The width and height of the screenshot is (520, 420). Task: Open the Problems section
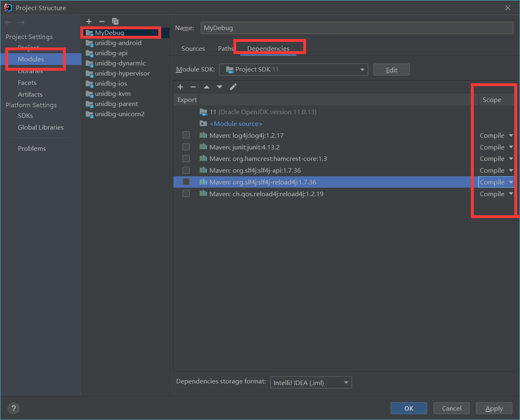pos(32,149)
